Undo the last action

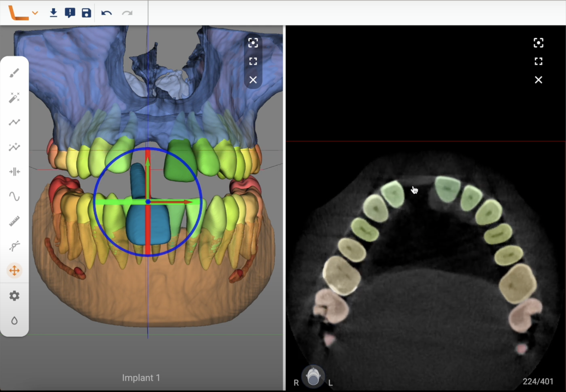pyautogui.click(x=106, y=13)
